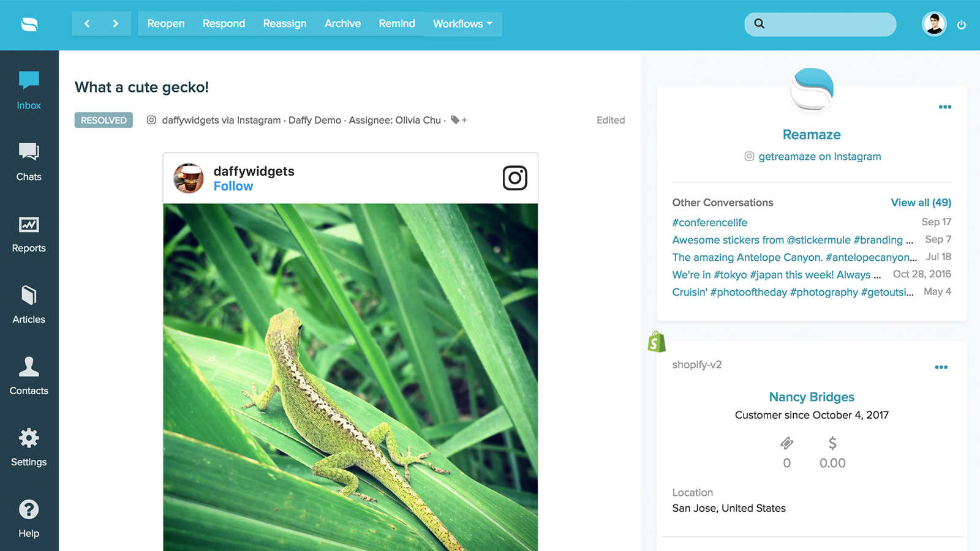The height and width of the screenshot is (551, 980).
Task: Add a tag with tag icon
Action: (x=459, y=120)
